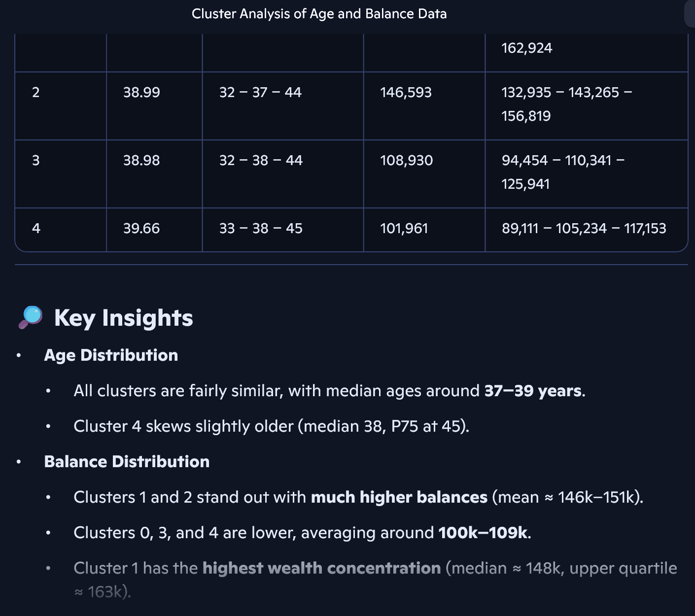Click bold text "highest wealth concentration"

tap(321, 568)
